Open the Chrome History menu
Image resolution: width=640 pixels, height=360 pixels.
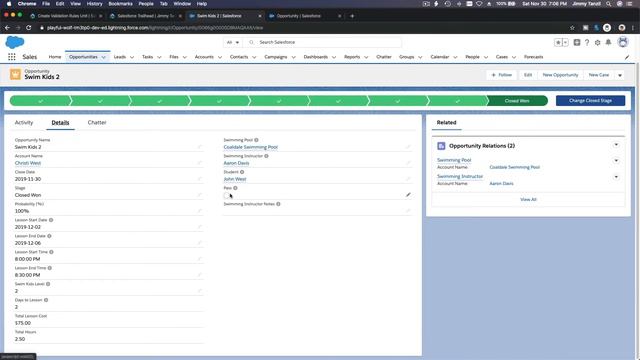point(94,4)
